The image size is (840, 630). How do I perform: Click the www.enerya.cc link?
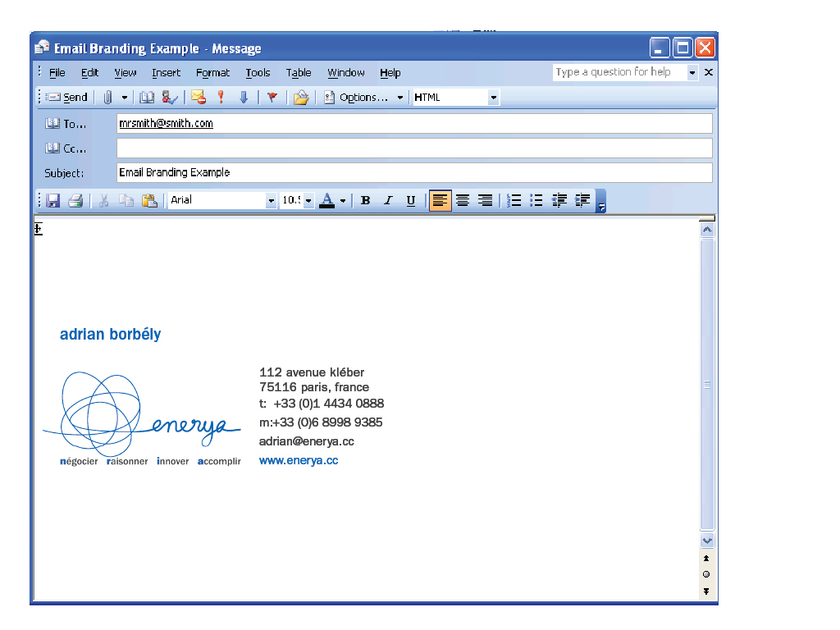tap(299, 461)
